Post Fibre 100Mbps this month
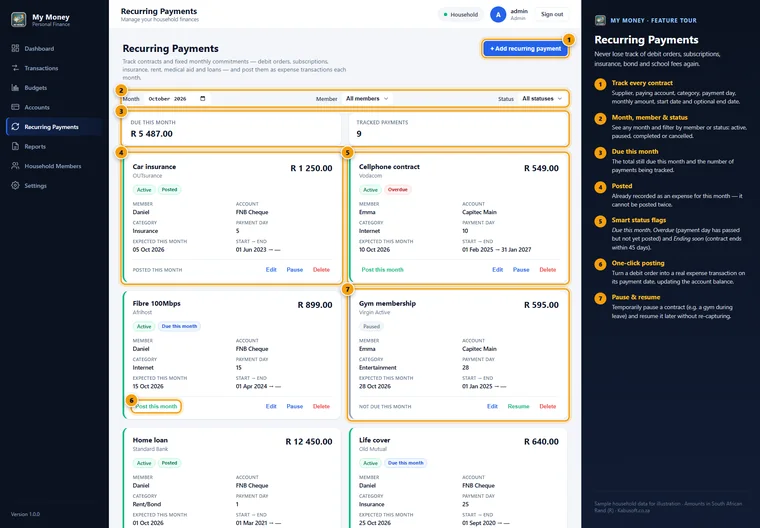Viewport: 760px width, 528px height. pos(156,406)
